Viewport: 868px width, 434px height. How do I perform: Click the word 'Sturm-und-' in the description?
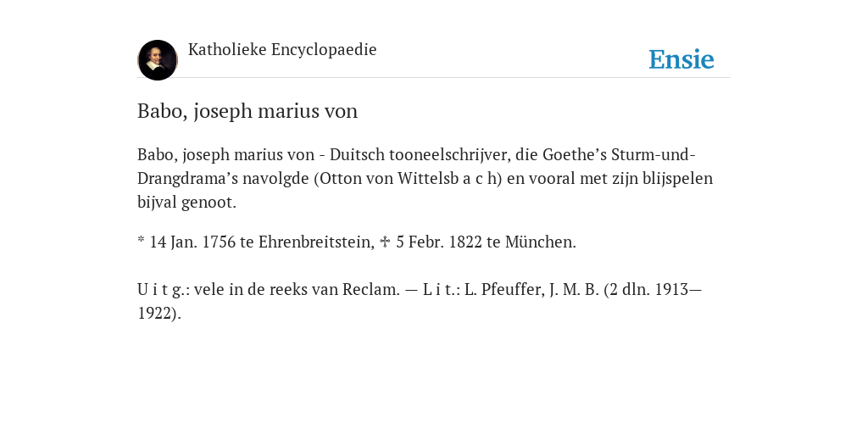pyautogui.click(x=654, y=154)
